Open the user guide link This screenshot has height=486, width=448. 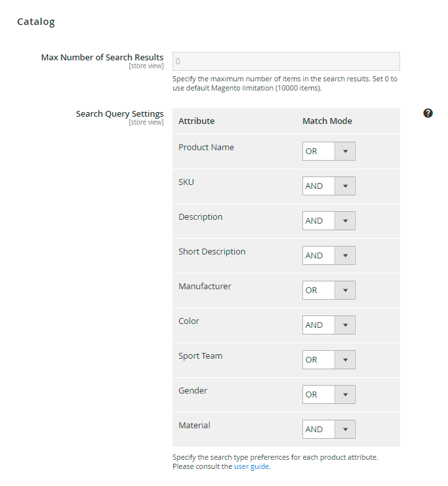[x=251, y=467]
